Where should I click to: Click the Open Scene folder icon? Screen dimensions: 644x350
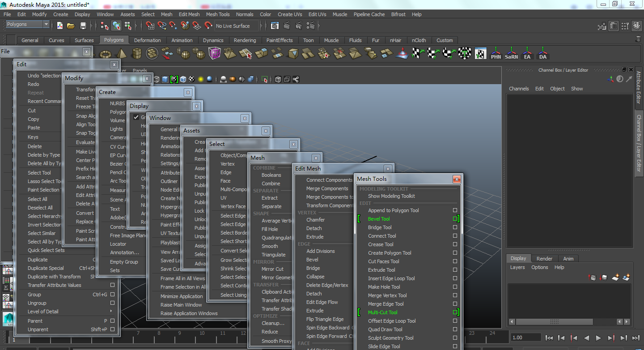coord(71,26)
